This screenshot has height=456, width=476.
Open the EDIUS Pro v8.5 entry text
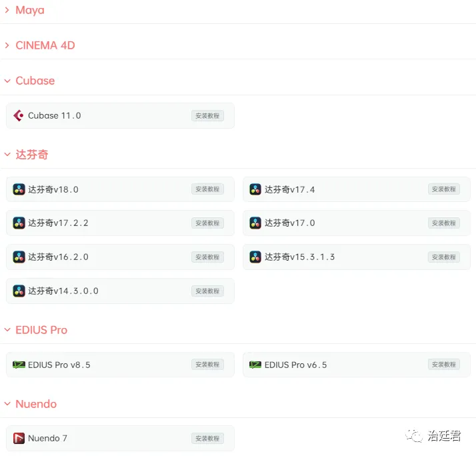[x=59, y=365]
